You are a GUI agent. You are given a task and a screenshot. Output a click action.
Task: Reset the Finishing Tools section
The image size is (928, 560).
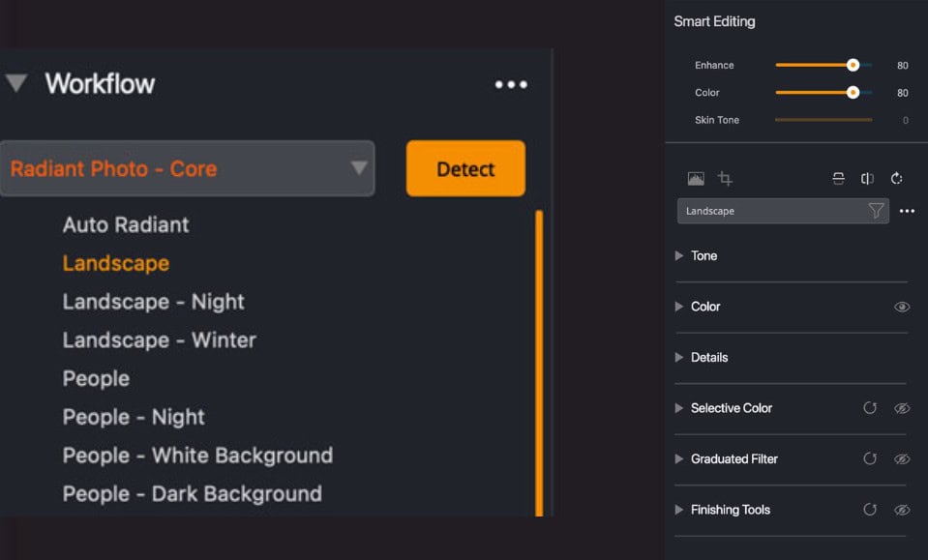870,510
